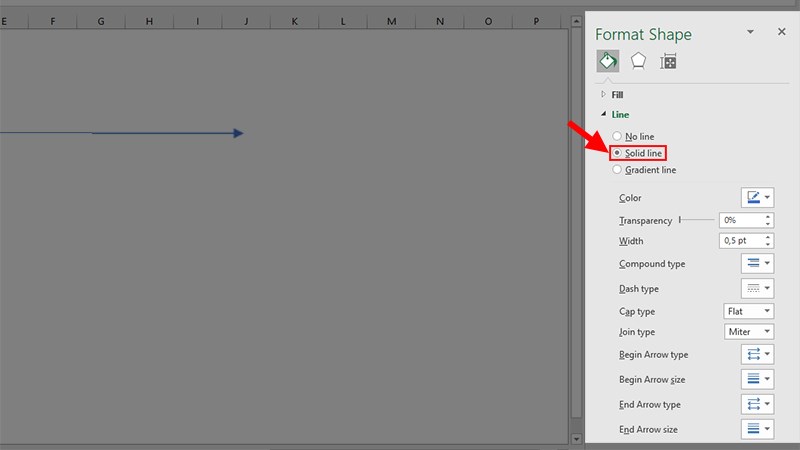Viewport: 800px width, 450px height.
Task: Open the Join type Miter dropdown
Action: tap(748, 332)
